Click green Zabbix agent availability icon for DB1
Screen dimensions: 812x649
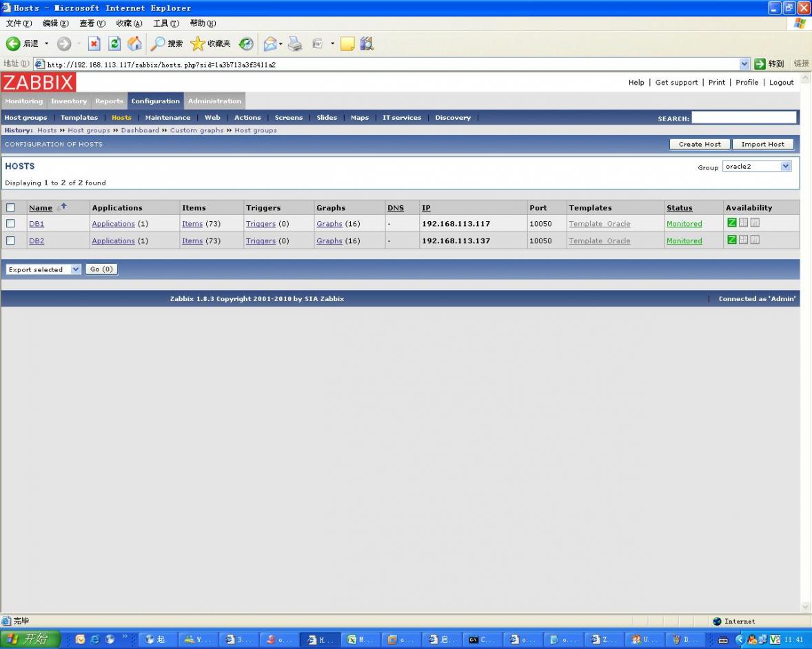point(732,223)
